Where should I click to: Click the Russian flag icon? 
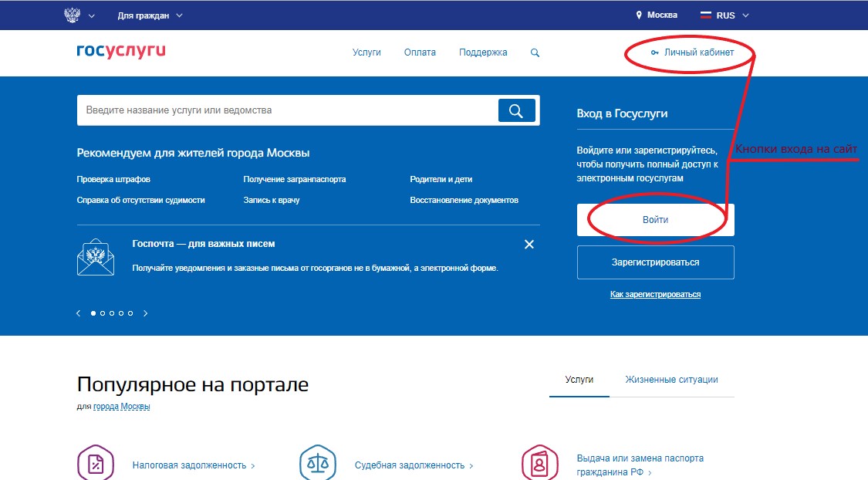706,15
